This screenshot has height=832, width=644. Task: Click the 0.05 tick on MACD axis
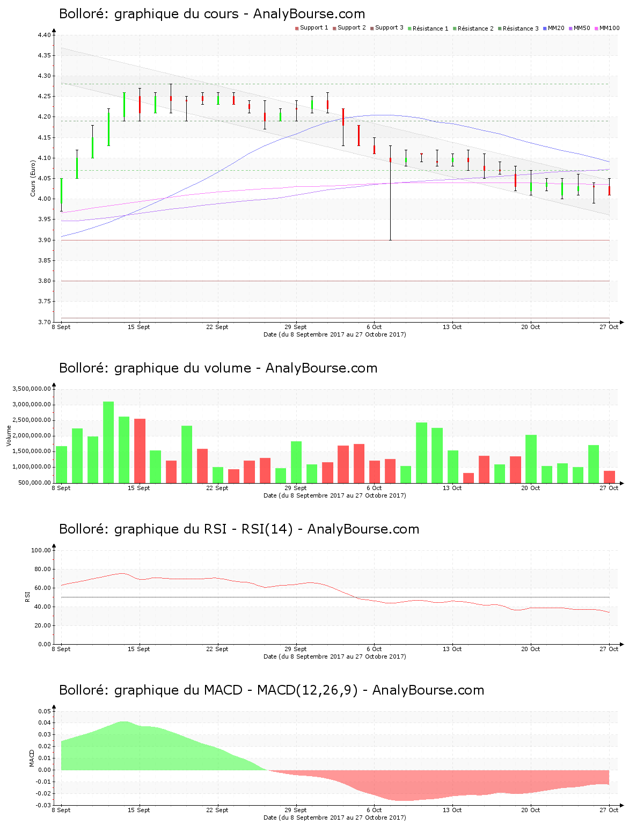[45, 711]
